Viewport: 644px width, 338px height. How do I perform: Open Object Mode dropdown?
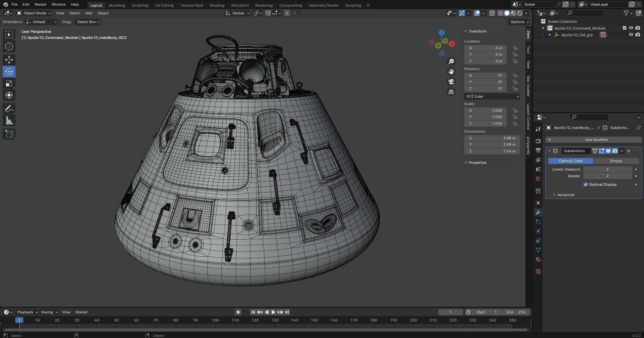pyautogui.click(x=34, y=13)
